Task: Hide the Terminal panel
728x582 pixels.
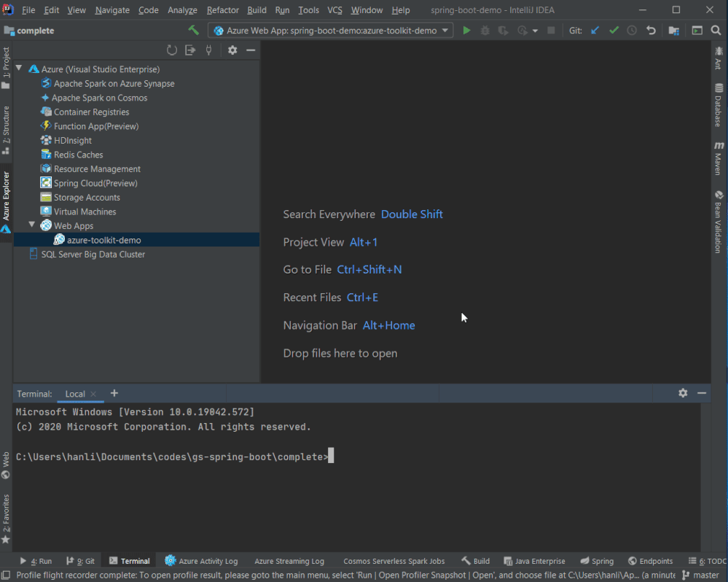Action: 702,393
